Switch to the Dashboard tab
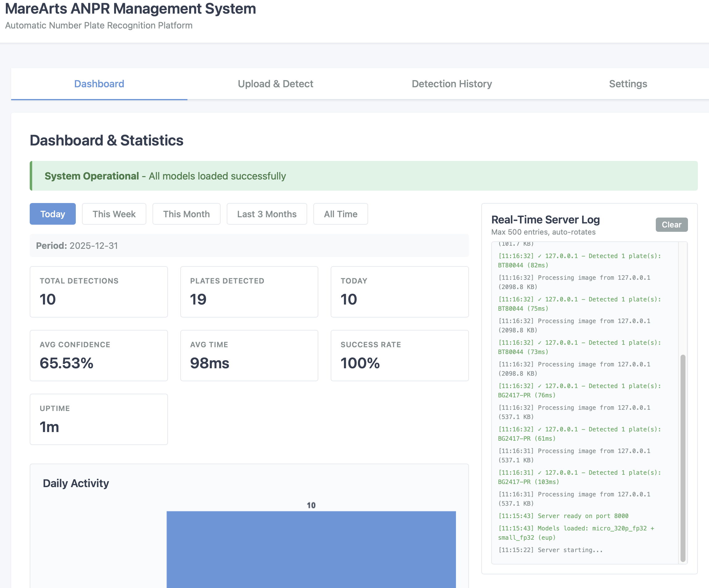The height and width of the screenshot is (588, 709). (99, 84)
